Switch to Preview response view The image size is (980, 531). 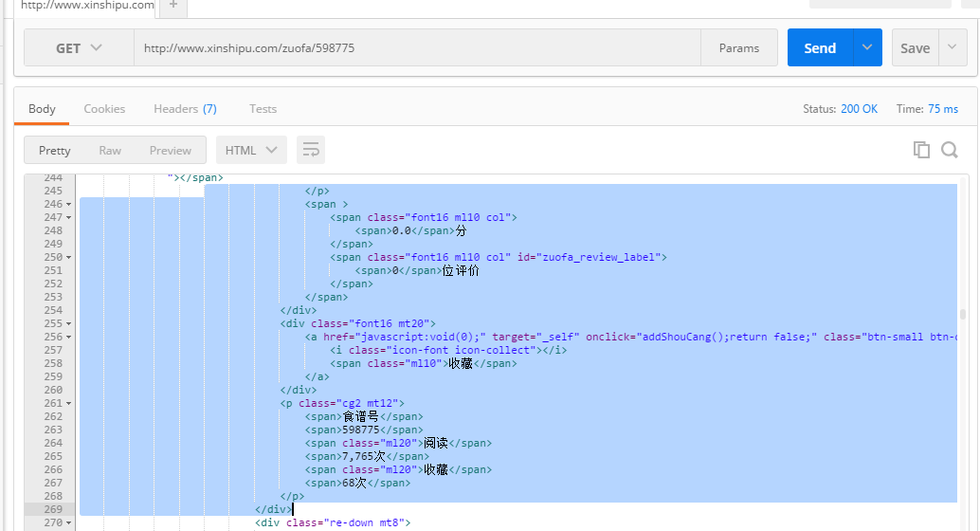tap(171, 150)
